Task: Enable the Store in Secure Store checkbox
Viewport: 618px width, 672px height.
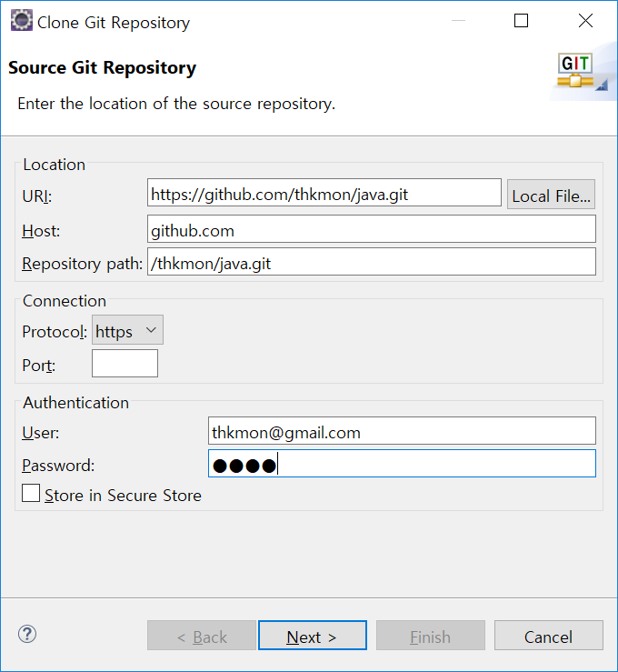Action: point(32,495)
